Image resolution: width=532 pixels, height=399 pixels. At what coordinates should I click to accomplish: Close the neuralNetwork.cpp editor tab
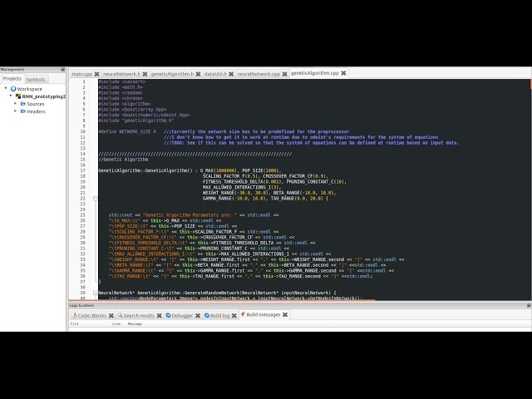(284, 74)
